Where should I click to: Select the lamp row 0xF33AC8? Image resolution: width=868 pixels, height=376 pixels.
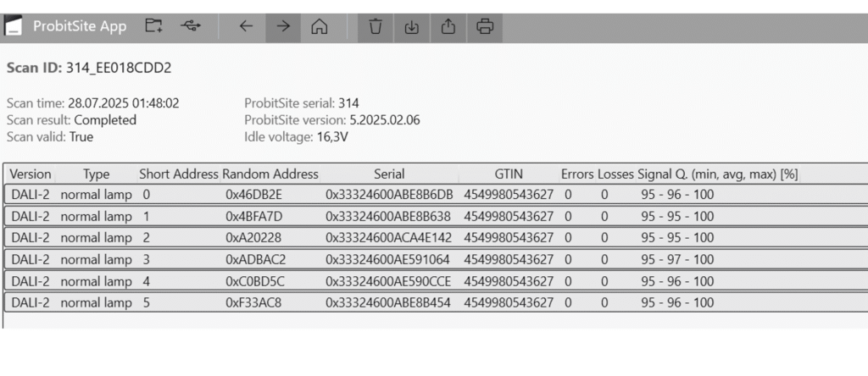tap(436, 303)
